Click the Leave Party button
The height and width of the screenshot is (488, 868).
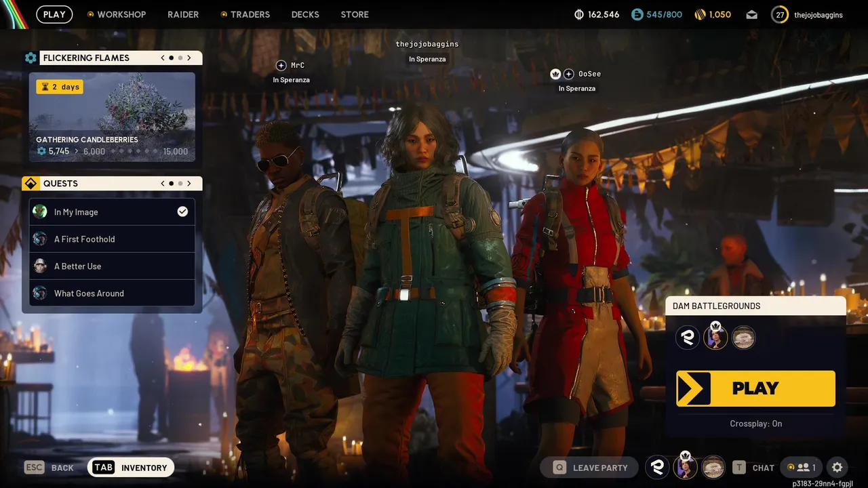pyautogui.click(x=589, y=467)
